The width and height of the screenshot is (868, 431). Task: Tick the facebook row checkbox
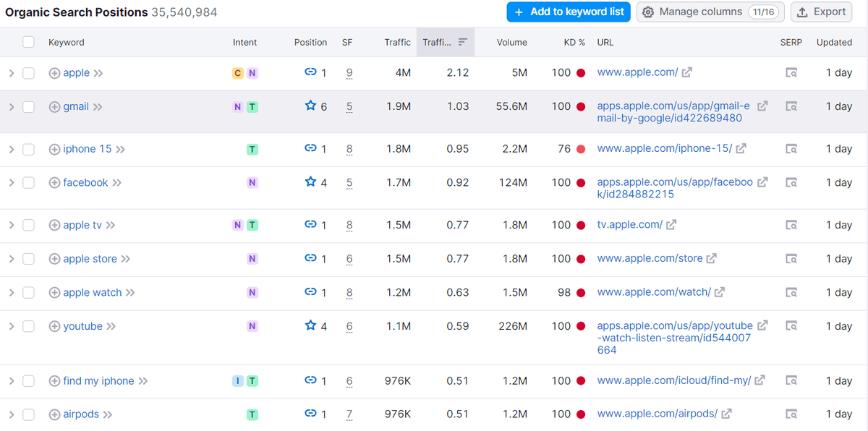(x=28, y=183)
